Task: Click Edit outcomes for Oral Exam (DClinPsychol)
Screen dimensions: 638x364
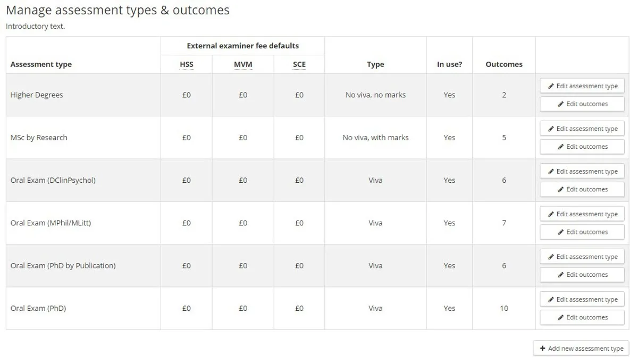Action: click(582, 189)
